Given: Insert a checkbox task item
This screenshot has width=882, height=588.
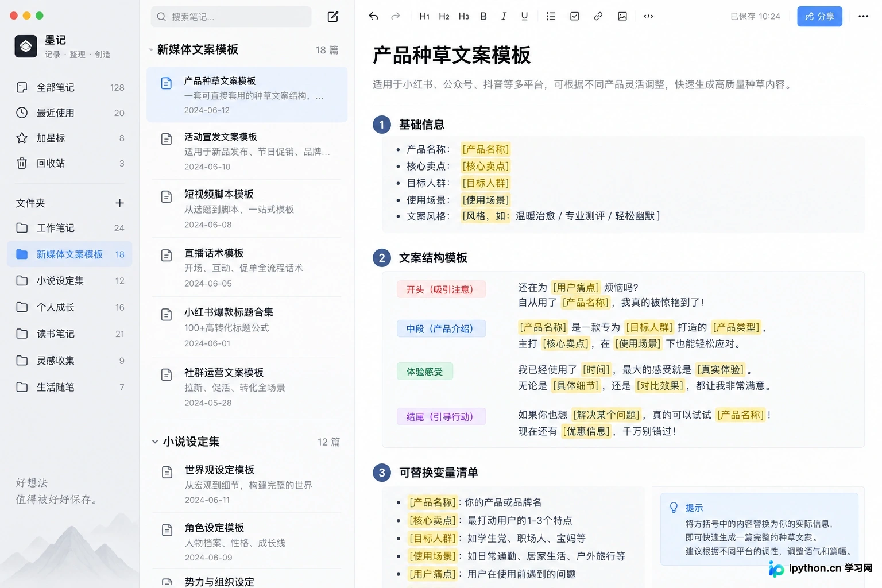Looking at the screenshot, I should click(x=574, y=16).
